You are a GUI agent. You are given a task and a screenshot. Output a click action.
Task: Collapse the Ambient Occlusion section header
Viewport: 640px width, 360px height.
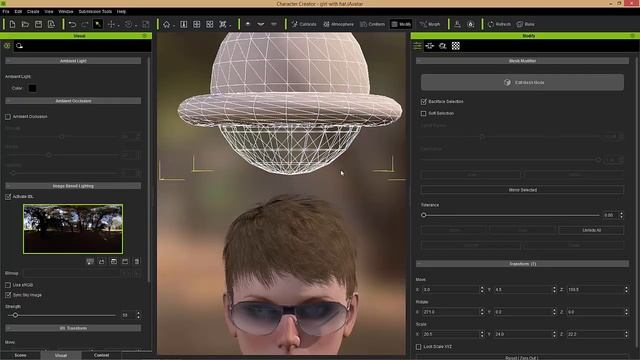pyautogui.click(x=73, y=101)
